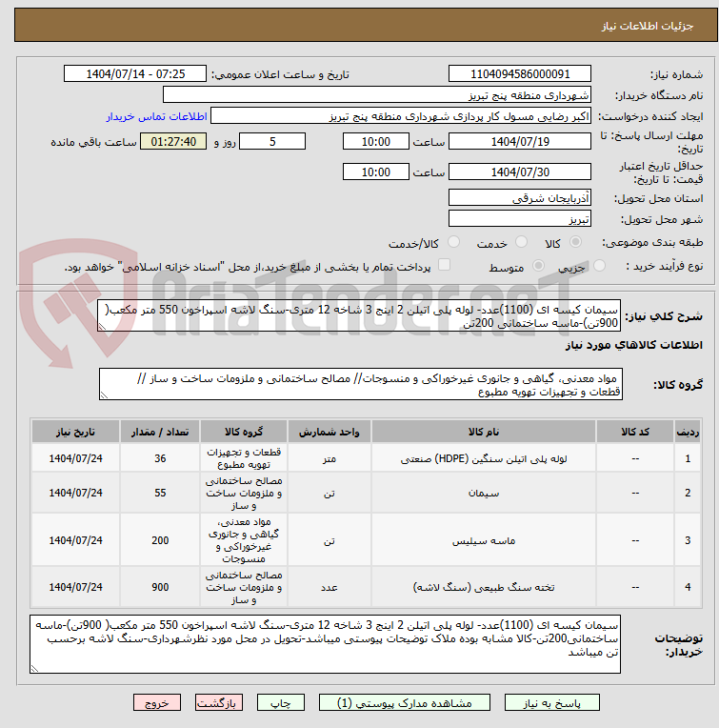Toggle the اسناد خزانه اسلامی payment checkbox
The width and height of the screenshot is (719, 728).
tap(445, 265)
